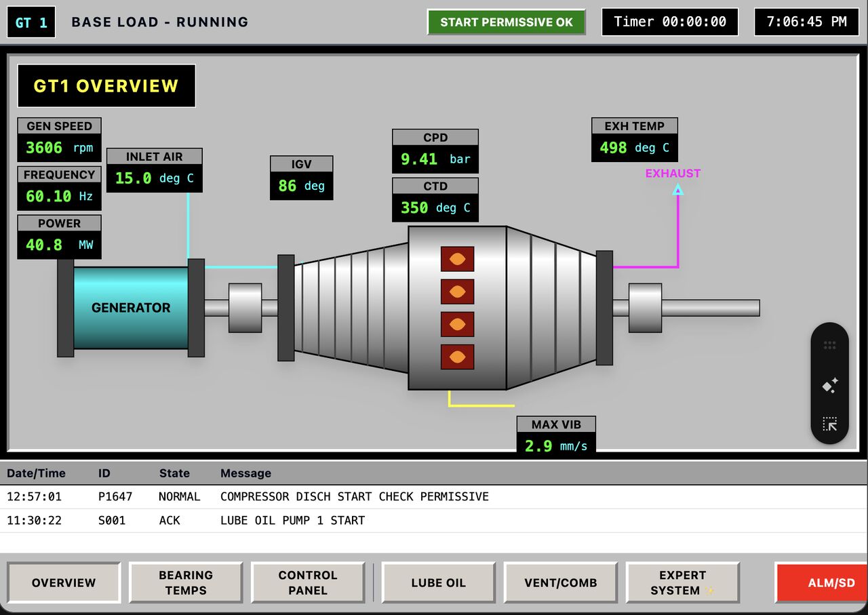Open the BEARING TEMPS tab
868x615 pixels.
[186, 582]
